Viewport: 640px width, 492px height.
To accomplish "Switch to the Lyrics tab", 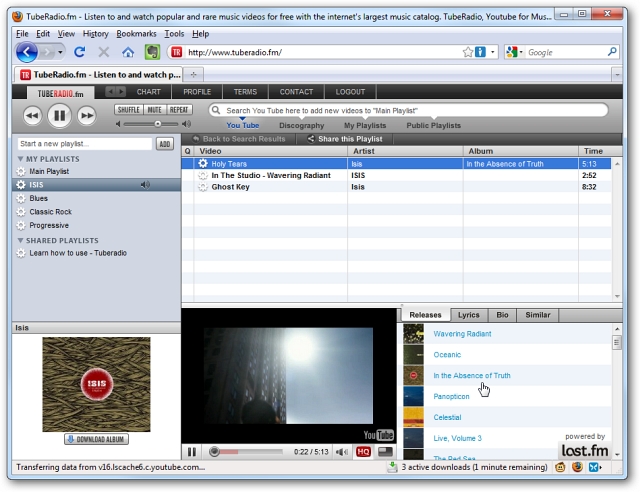I will (x=468, y=315).
